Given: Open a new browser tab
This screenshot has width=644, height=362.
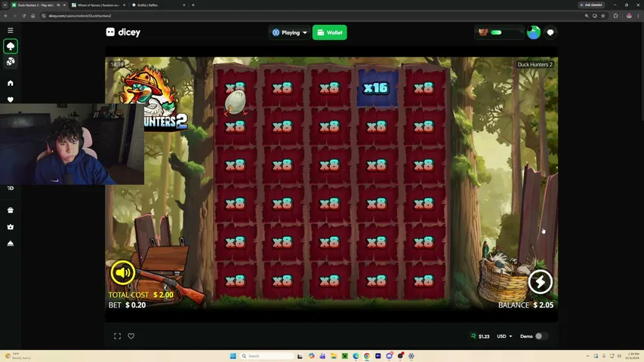Looking at the screenshot, I should [193, 5].
